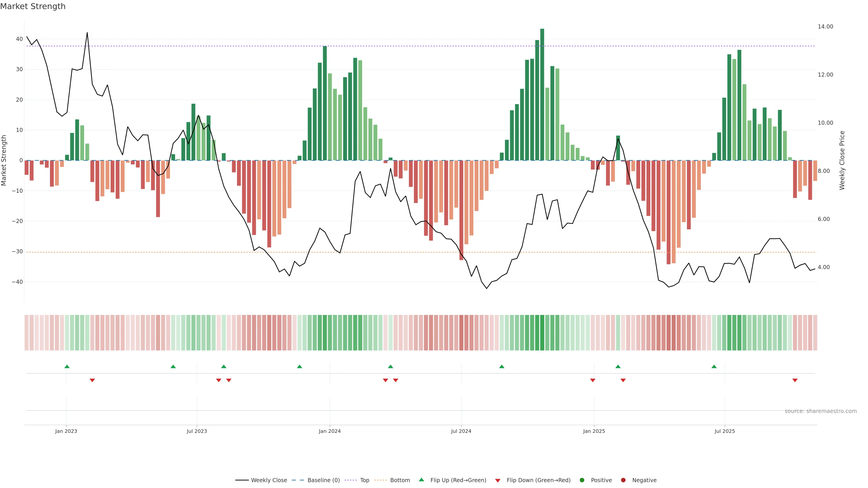Click the Flip Down red triangle legend icon
This screenshot has height=488, width=868.
498,481
